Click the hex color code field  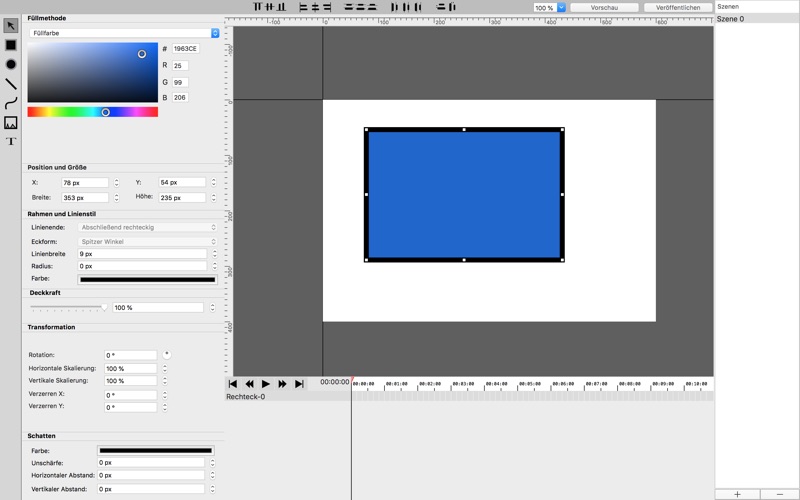186,48
